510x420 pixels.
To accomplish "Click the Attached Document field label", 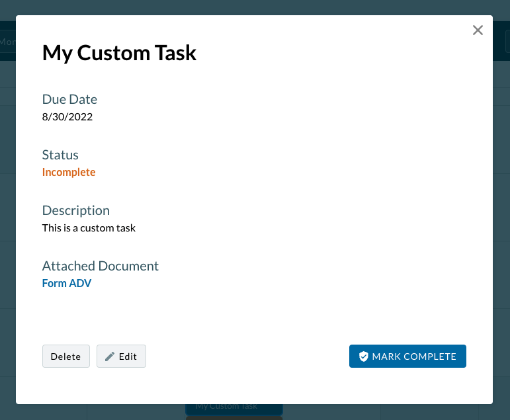I will click(101, 266).
